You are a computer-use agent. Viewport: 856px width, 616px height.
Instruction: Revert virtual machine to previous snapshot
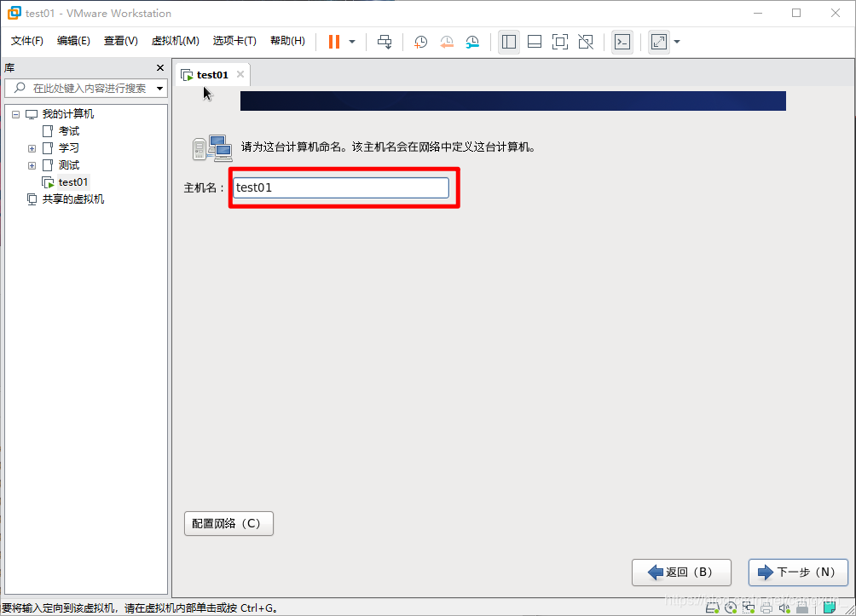pos(447,42)
